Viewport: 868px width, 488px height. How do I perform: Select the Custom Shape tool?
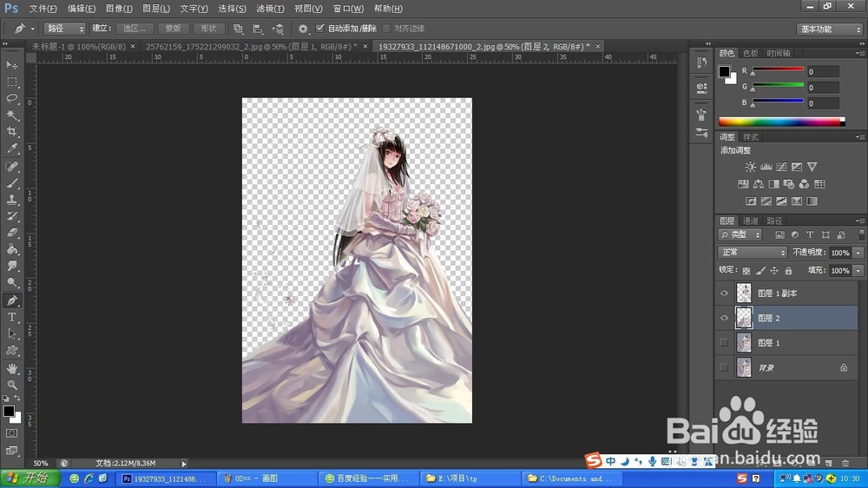pos(11,351)
